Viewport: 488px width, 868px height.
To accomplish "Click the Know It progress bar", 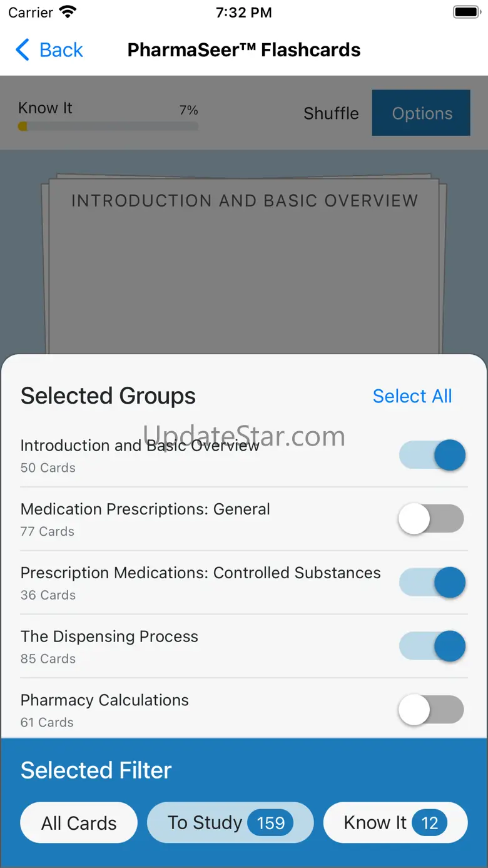I will [x=108, y=126].
